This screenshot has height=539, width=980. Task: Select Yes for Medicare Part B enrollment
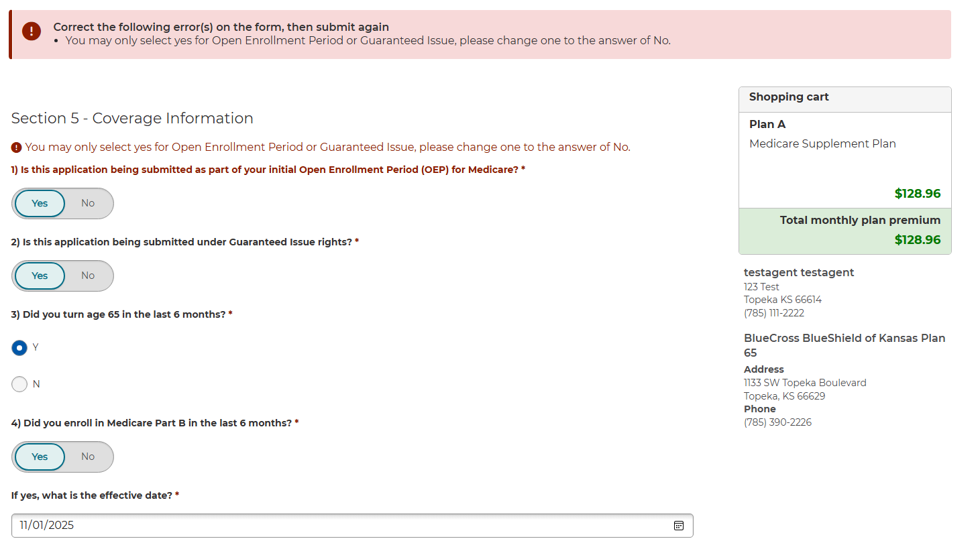(x=40, y=457)
